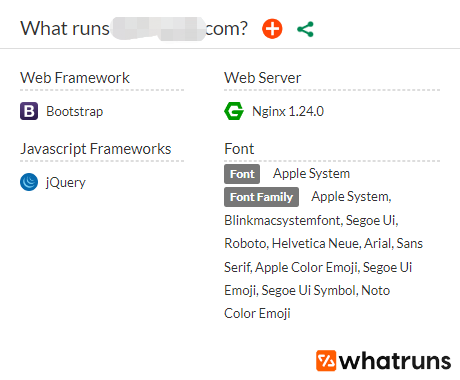
Task: Select the Web Framework section heading
Action: (x=75, y=78)
